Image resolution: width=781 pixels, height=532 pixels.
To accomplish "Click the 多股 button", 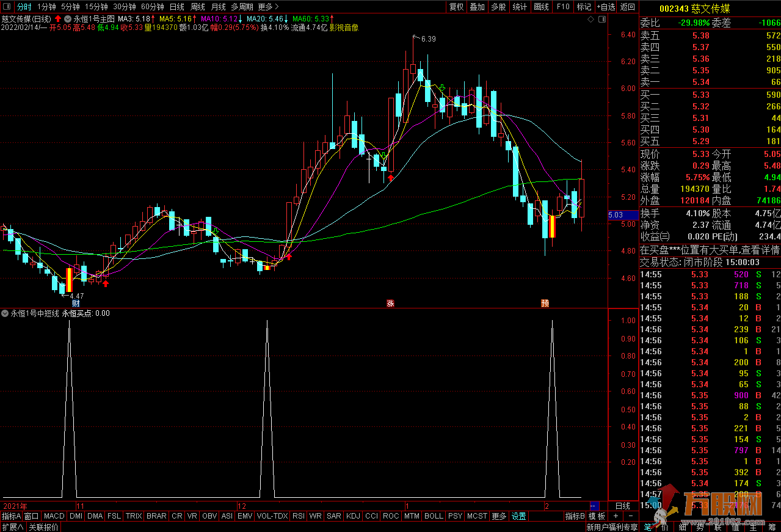I will tap(499, 7).
